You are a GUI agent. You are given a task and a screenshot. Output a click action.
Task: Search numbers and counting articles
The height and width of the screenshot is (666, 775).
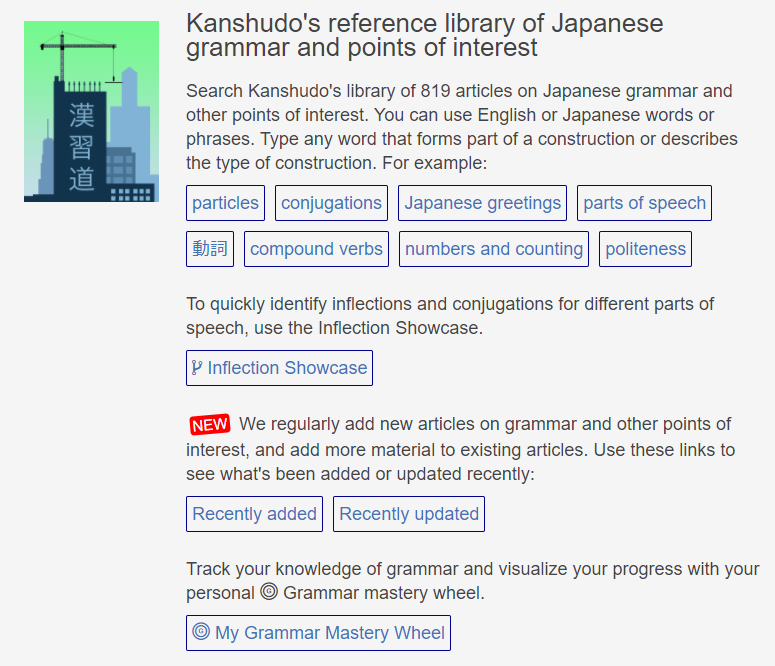click(494, 249)
